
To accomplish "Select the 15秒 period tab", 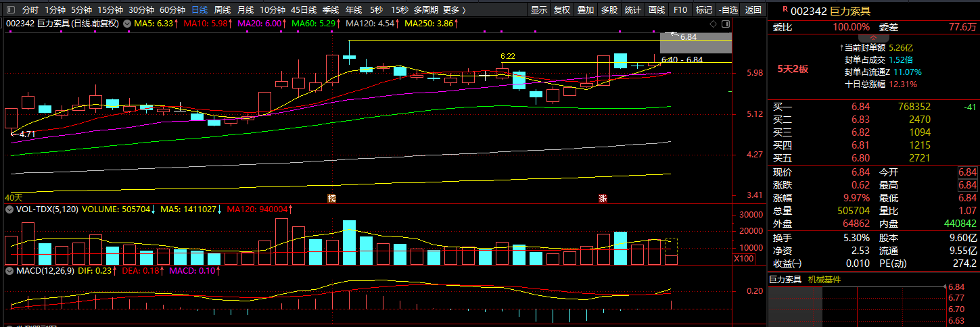I will pos(400,10).
